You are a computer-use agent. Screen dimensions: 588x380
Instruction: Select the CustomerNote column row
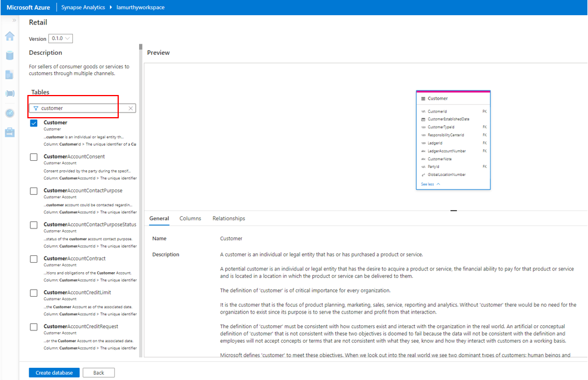(x=453, y=159)
